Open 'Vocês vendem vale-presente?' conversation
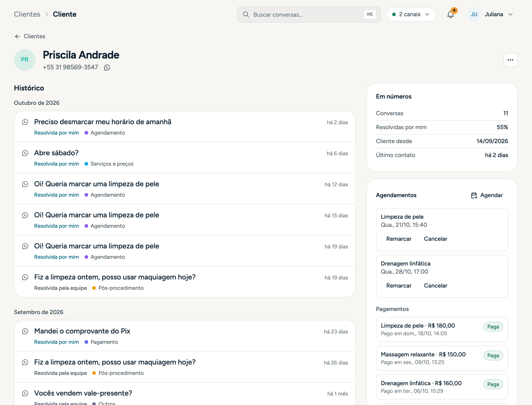The height and width of the screenshot is (405, 532). point(185,394)
